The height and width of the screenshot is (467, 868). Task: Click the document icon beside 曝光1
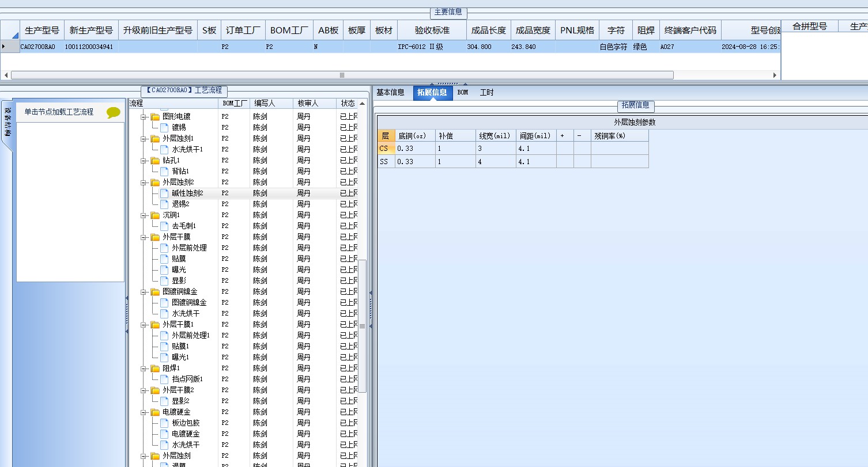point(165,357)
